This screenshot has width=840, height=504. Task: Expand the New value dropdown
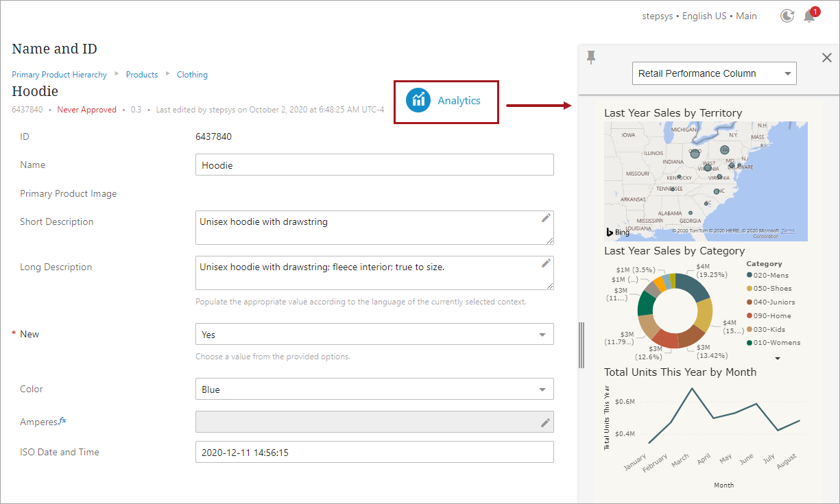[542, 335]
